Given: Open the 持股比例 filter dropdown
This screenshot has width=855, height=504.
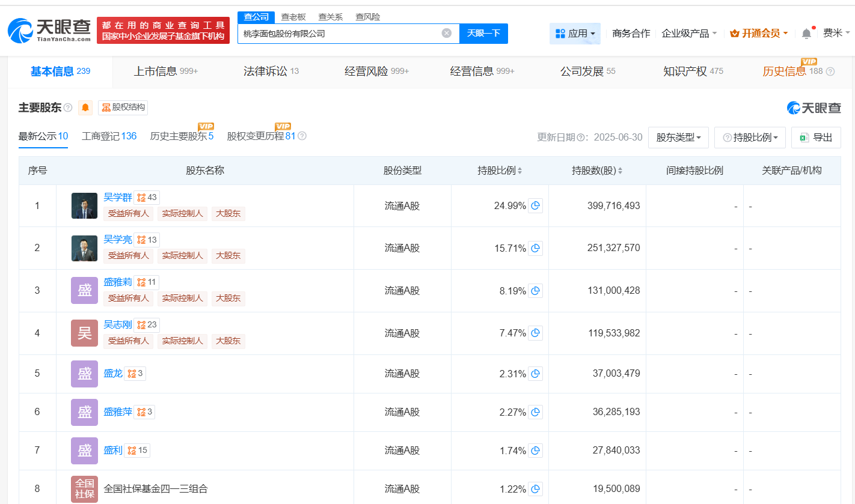Looking at the screenshot, I should (x=749, y=137).
